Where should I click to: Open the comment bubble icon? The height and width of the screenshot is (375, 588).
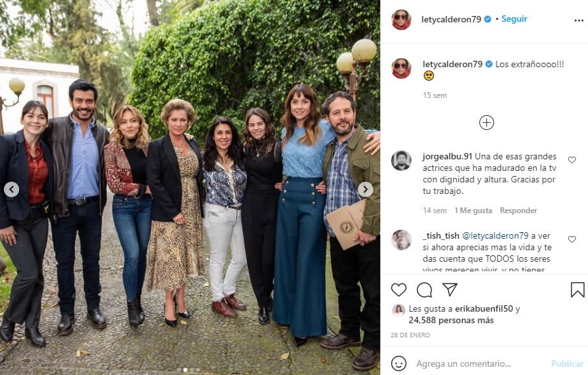pyautogui.click(x=424, y=290)
